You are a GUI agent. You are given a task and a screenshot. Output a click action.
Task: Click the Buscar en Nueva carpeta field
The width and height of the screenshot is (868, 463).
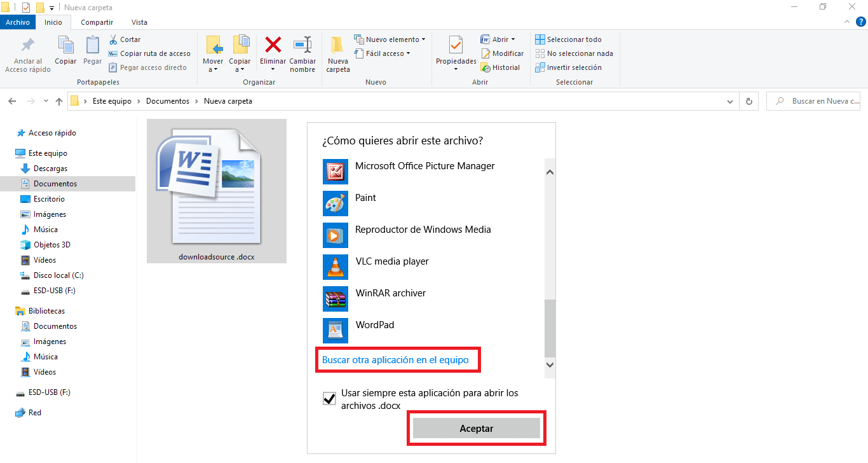click(813, 101)
